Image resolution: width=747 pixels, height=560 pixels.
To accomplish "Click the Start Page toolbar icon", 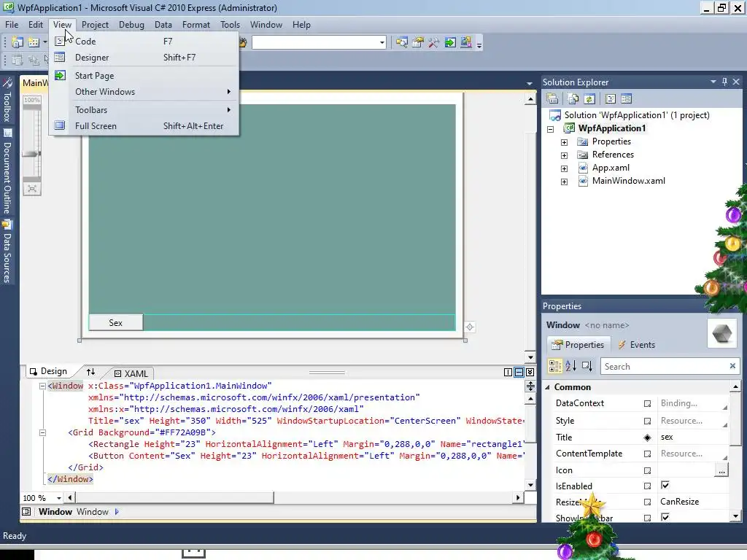I will pos(449,43).
